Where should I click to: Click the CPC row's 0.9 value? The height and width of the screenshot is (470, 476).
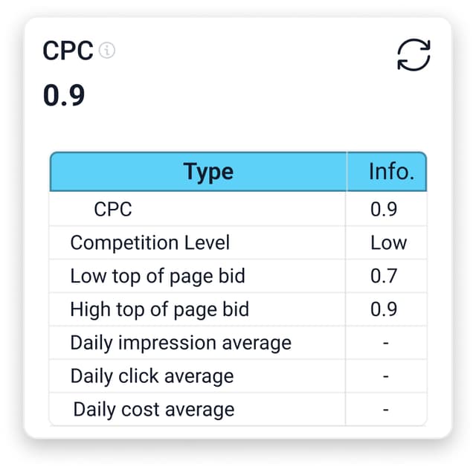[x=384, y=209]
